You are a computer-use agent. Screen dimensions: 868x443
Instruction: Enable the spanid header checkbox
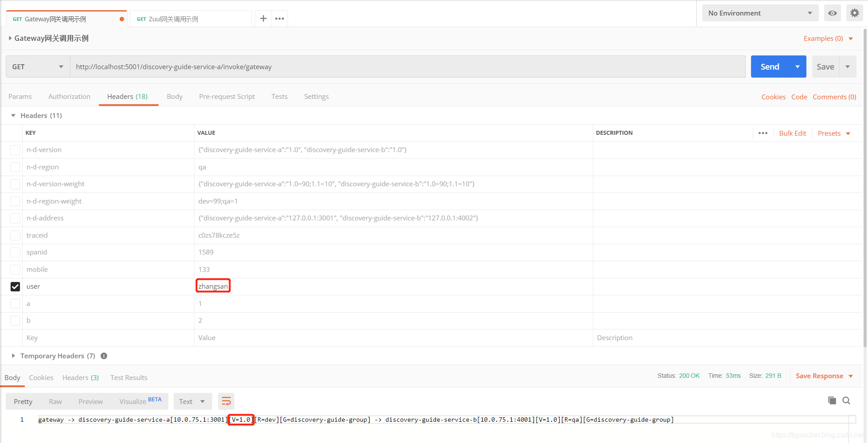[15, 252]
